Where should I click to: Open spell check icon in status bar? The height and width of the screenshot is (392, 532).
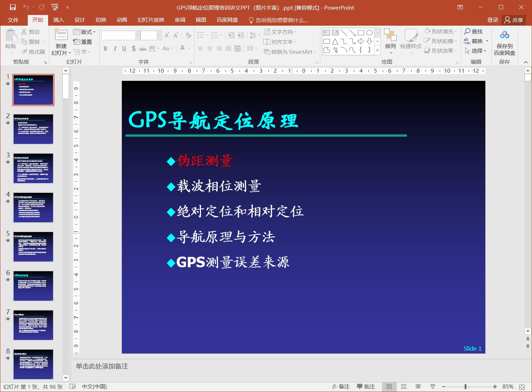click(x=72, y=387)
